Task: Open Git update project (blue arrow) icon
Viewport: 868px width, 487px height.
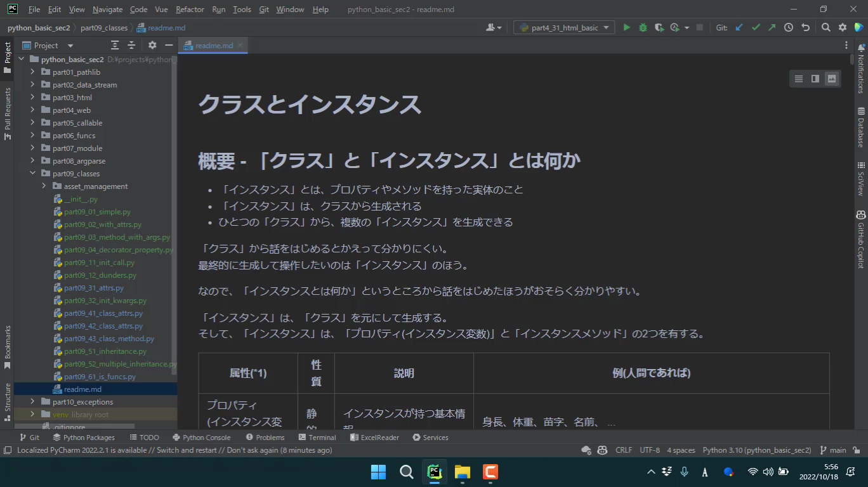Action: 739,27
